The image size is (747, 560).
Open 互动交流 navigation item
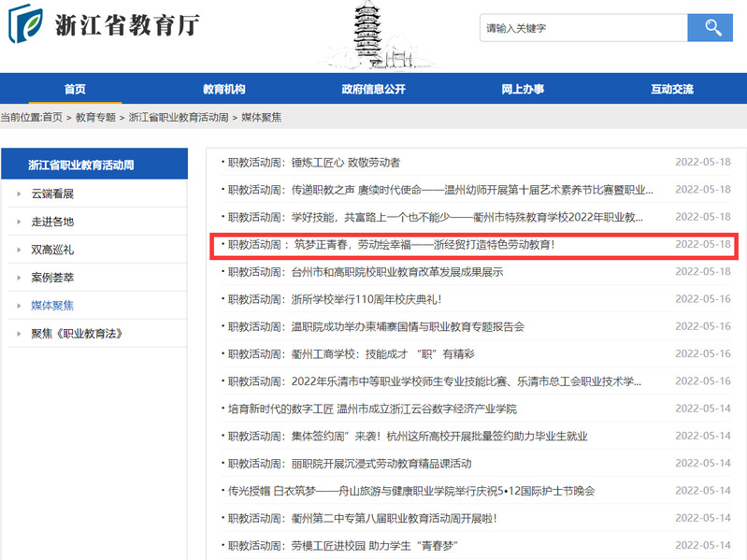tap(672, 89)
